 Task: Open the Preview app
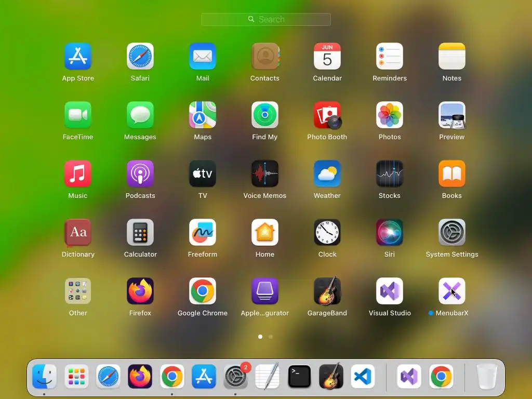[x=452, y=115]
